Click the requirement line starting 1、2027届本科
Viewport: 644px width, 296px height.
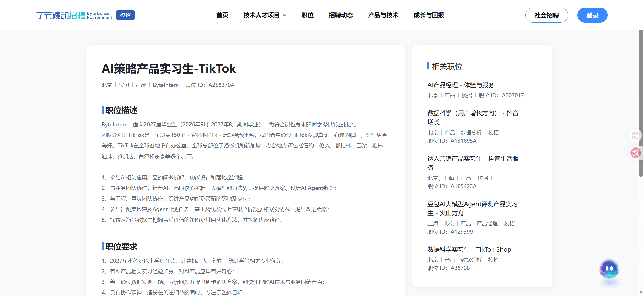coord(193,261)
